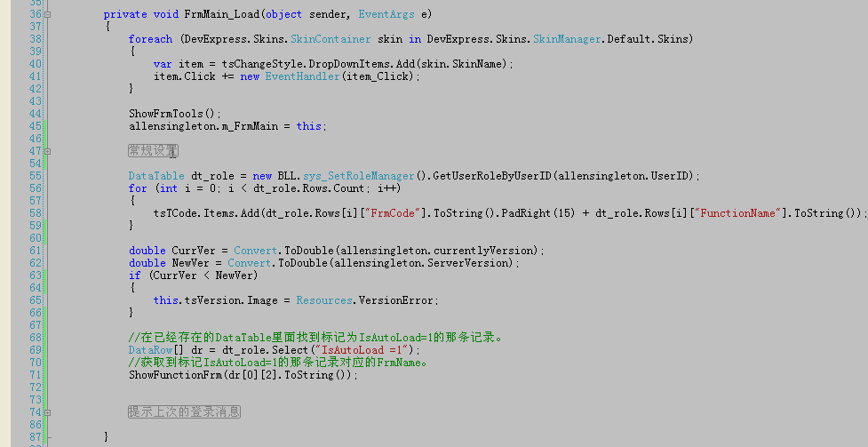Click VersionError resource name
Viewport: 868px width, 447px height.
pyautogui.click(x=396, y=300)
